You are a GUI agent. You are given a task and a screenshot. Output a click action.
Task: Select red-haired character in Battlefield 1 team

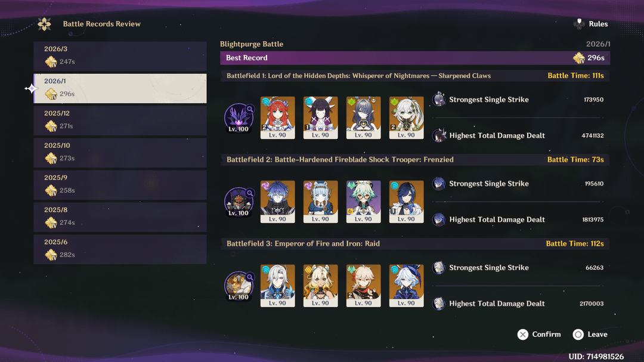coord(278,118)
